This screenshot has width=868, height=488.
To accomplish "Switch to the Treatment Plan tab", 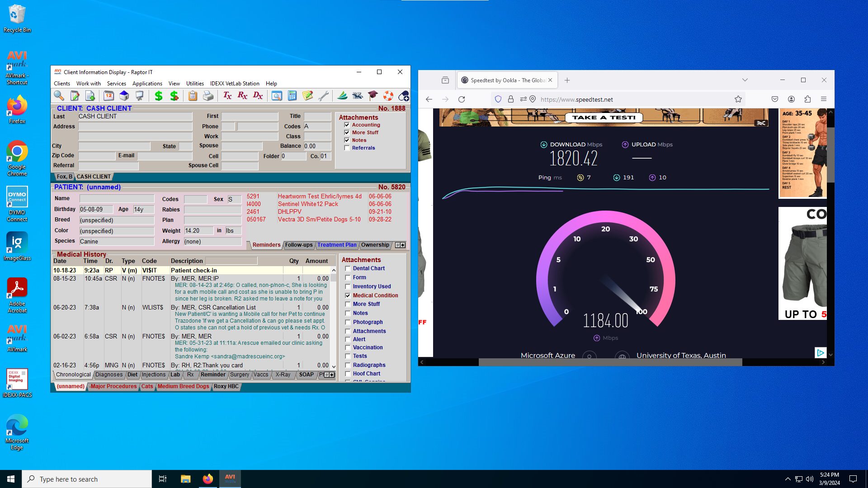I will 336,245.
